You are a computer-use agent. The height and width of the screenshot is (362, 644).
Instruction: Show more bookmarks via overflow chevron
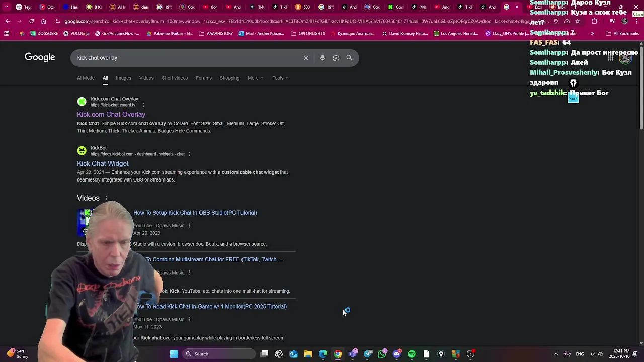592,34
